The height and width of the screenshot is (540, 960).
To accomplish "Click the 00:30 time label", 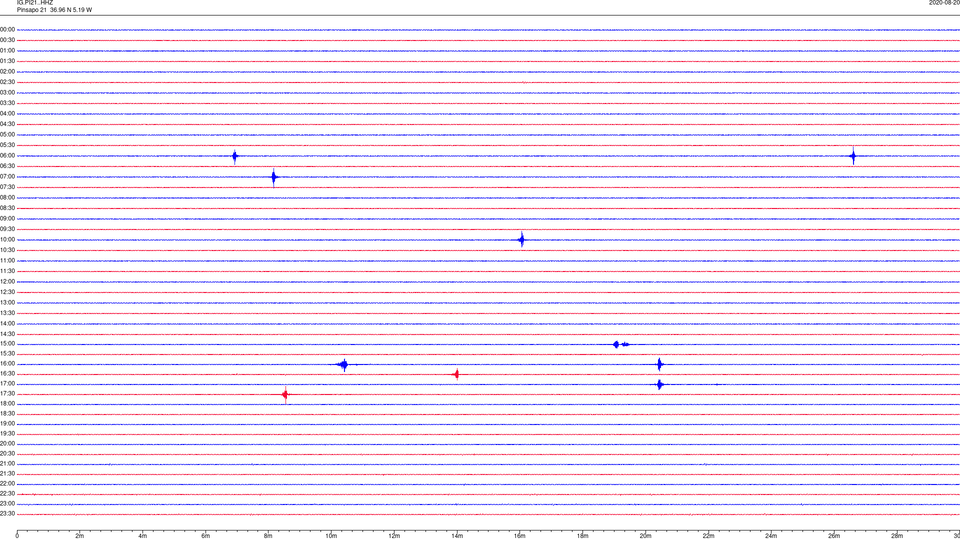I will coord(7,40).
